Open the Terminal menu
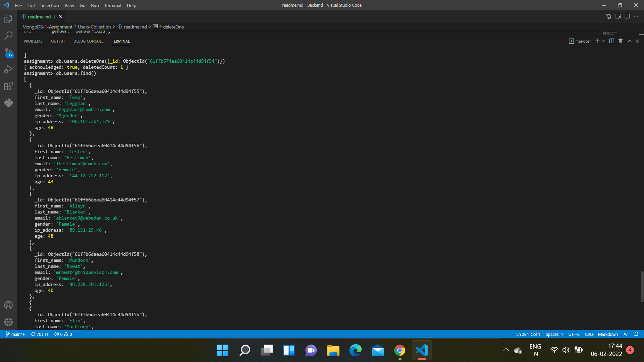The image size is (644, 362). click(113, 5)
